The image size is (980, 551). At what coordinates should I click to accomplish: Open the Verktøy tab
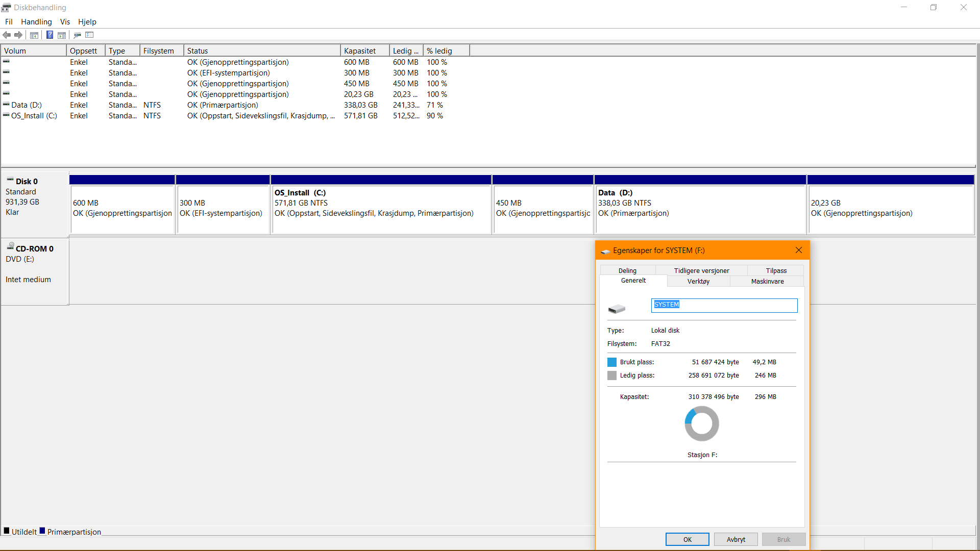(698, 281)
